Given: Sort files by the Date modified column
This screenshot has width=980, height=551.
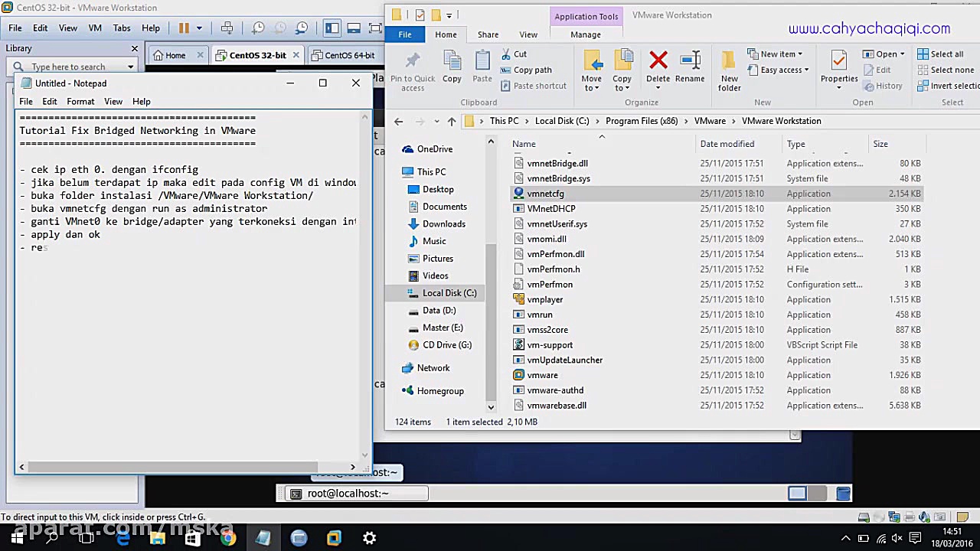Looking at the screenshot, I should (727, 144).
